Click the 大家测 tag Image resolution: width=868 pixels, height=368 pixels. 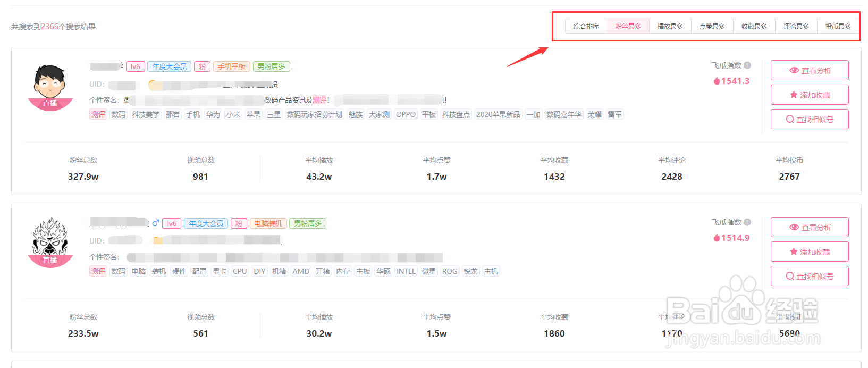pos(379,114)
